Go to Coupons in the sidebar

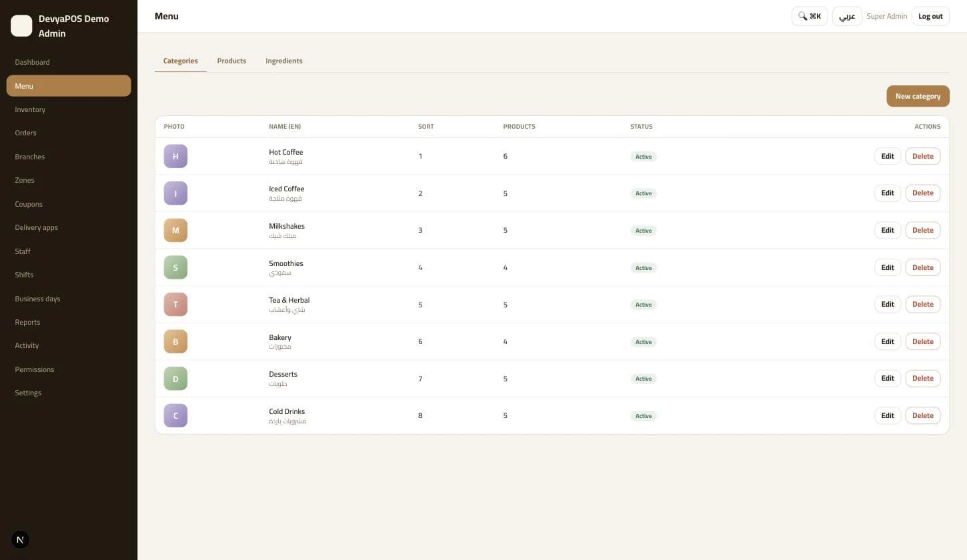tap(69, 204)
